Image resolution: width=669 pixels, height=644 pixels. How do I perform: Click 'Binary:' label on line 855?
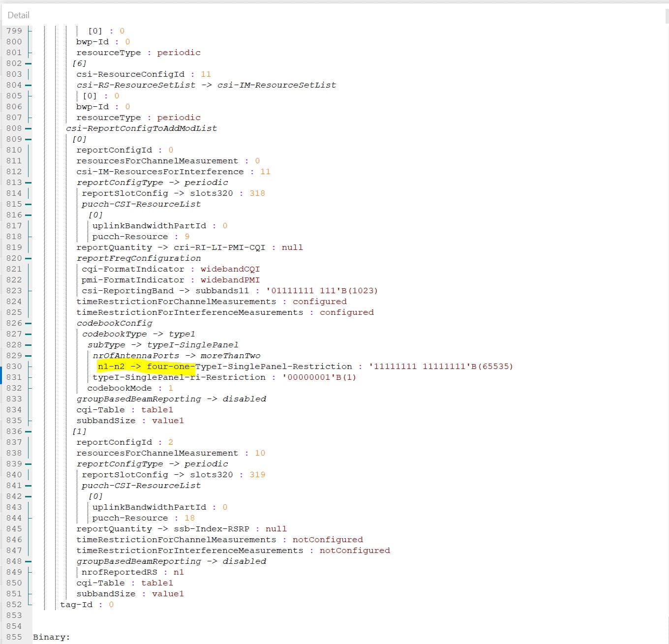click(x=52, y=637)
